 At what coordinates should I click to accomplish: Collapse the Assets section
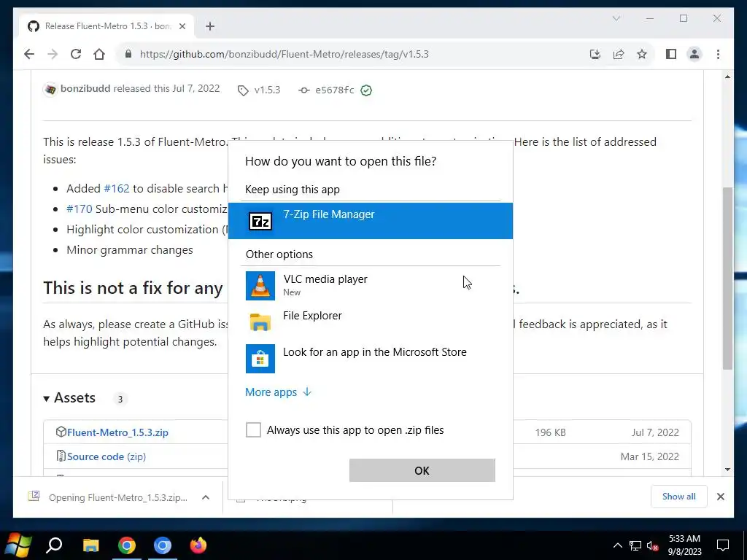[x=69, y=397]
